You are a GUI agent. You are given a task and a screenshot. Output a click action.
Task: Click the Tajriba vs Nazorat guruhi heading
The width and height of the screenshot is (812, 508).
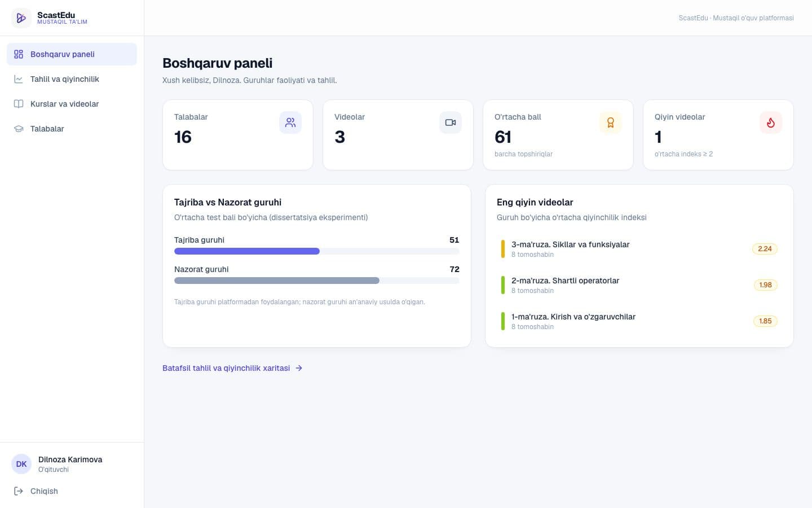[228, 202]
